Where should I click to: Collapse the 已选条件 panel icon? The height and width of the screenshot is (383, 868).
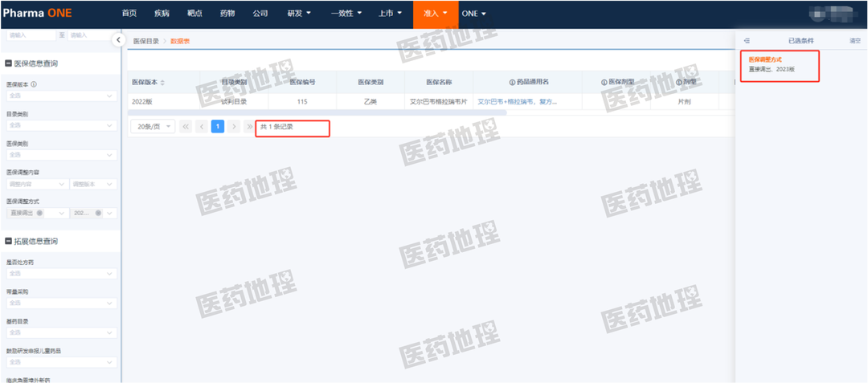pyautogui.click(x=747, y=40)
